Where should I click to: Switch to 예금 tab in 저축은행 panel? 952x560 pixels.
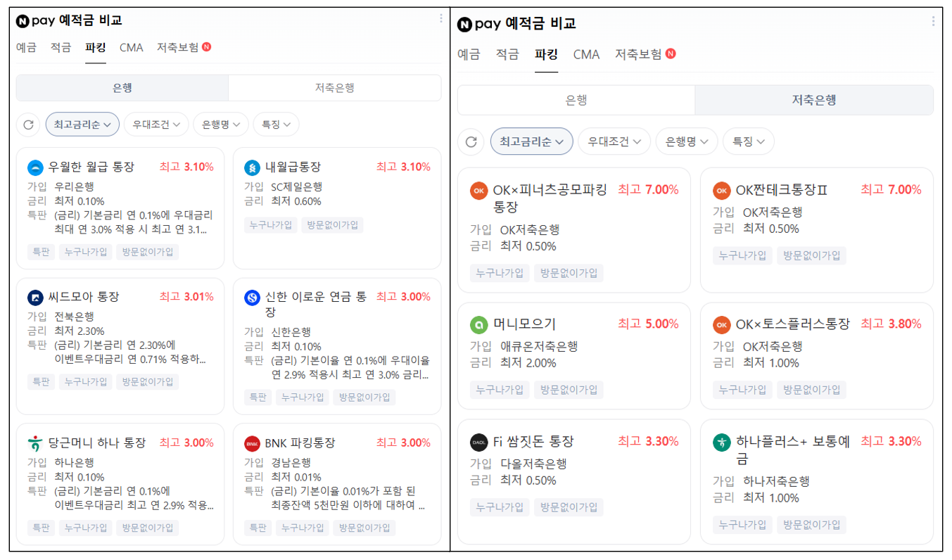(x=469, y=54)
